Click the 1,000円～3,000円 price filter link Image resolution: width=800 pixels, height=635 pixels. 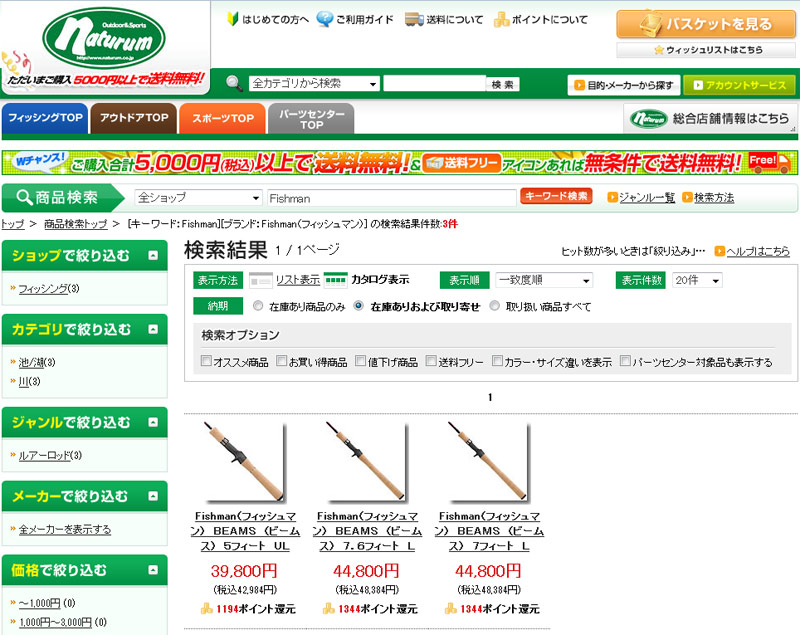coord(55,622)
